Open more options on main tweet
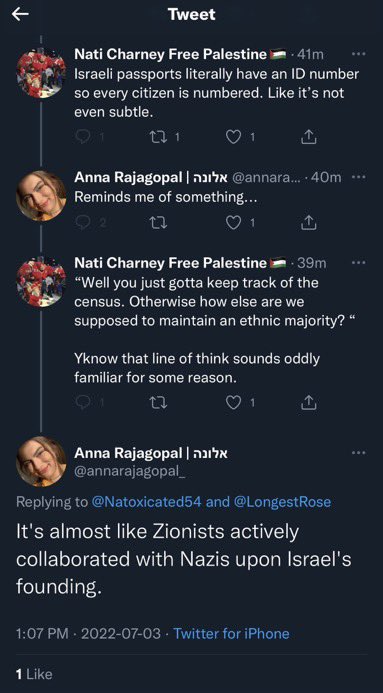This screenshot has width=383, height=693. pos(358,453)
